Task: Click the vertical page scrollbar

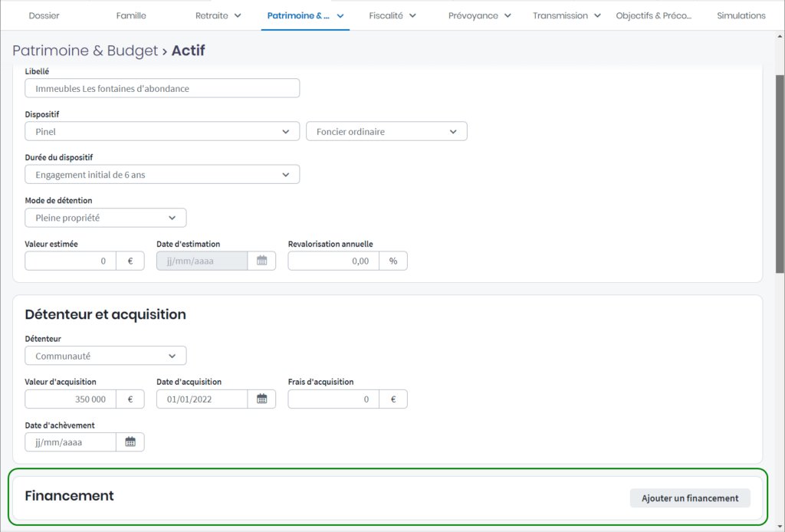Action: coord(780,176)
